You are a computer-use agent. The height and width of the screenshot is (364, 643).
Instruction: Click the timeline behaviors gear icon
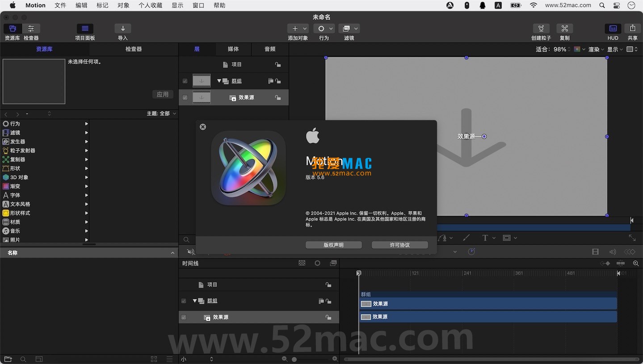click(x=318, y=264)
